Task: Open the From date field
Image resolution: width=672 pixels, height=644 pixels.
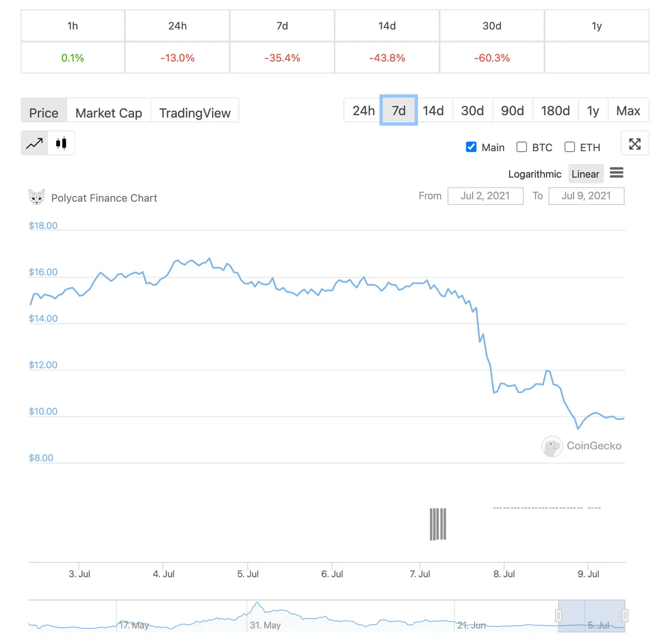Action: tap(485, 196)
